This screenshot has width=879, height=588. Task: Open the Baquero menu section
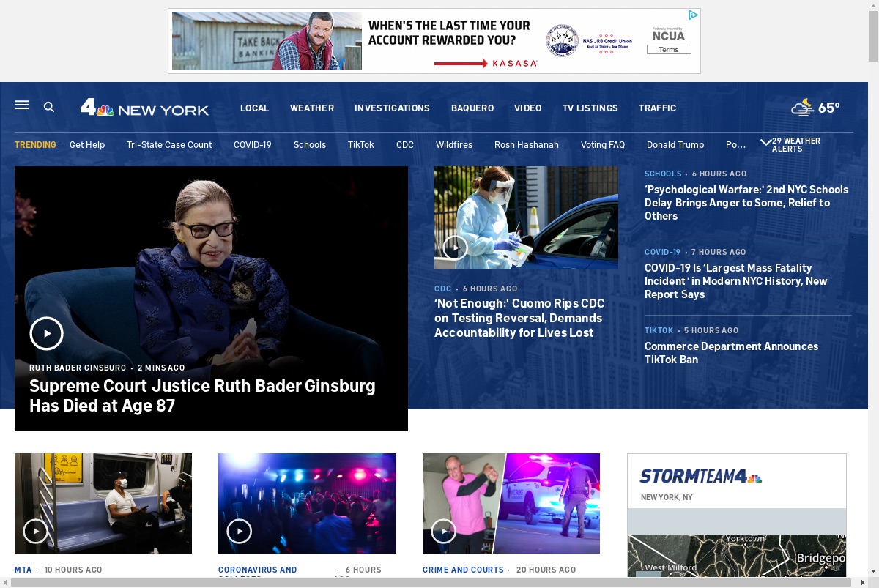pos(472,108)
